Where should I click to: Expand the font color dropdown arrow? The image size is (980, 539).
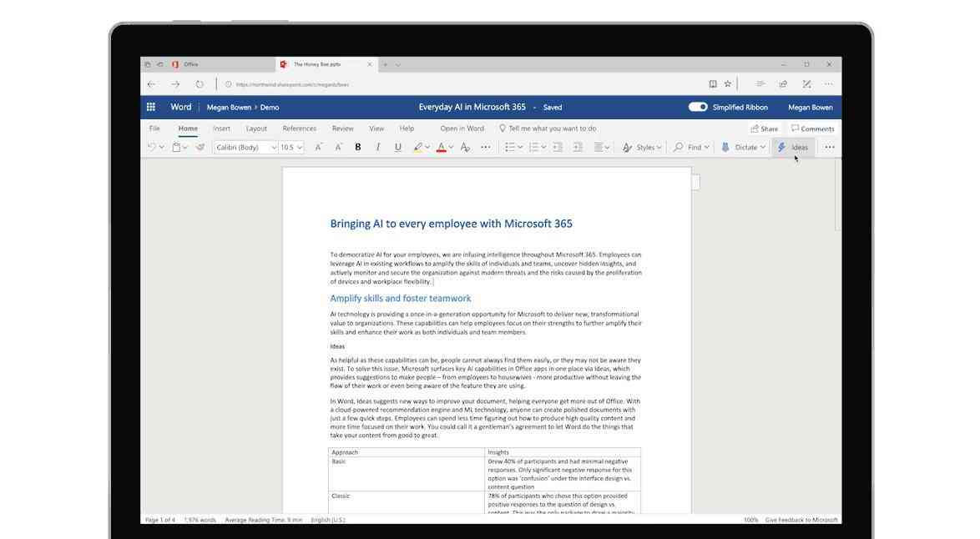pos(452,148)
